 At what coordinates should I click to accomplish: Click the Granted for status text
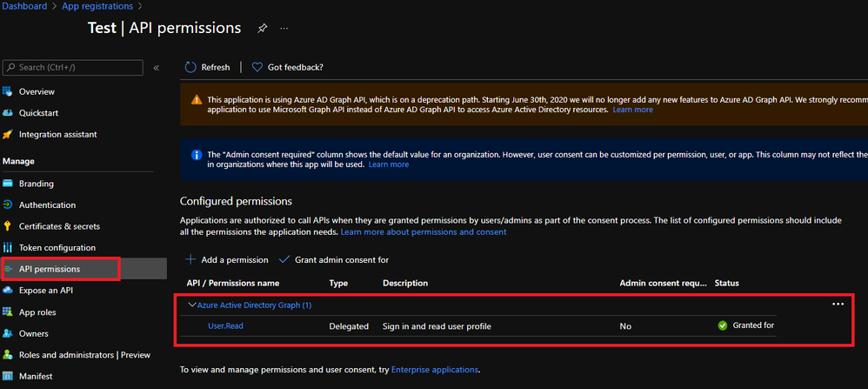click(753, 325)
